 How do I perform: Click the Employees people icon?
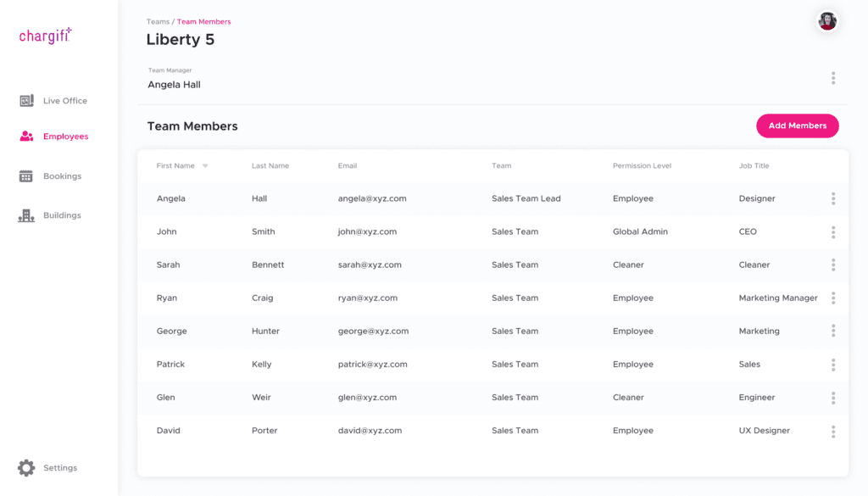click(26, 137)
